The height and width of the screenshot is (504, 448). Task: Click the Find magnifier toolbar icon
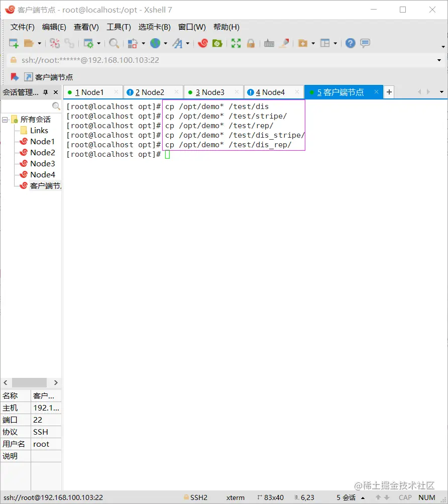pos(114,43)
